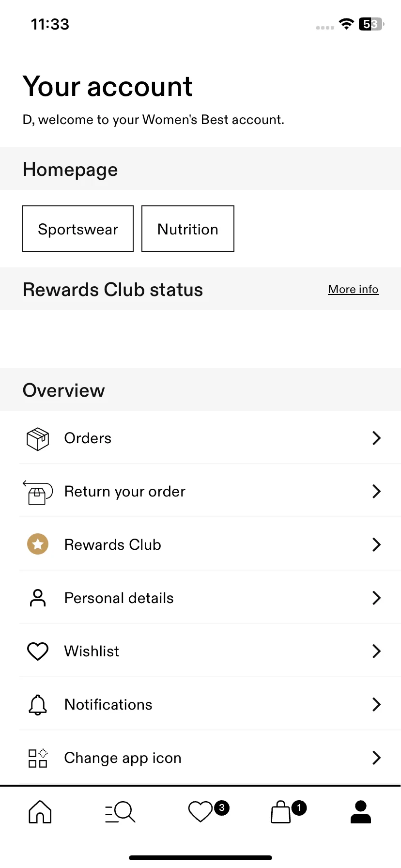Tap the Orders package box icon
This screenshot has width=401, height=868.
(38, 439)
